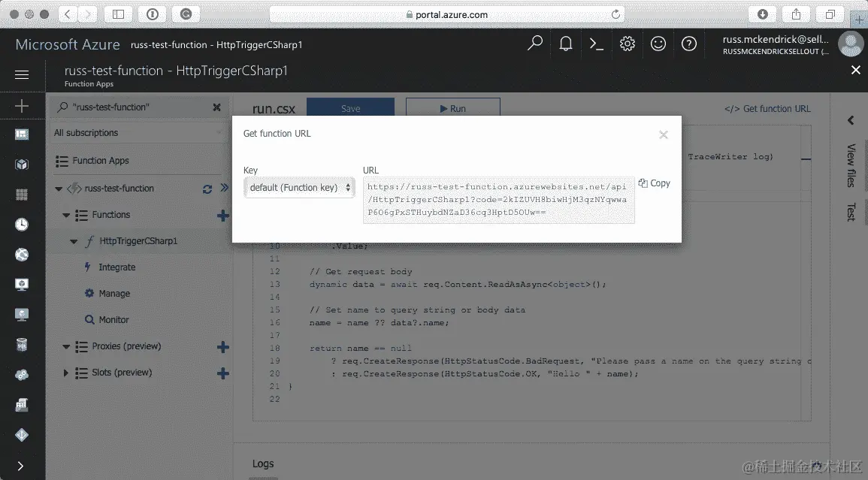Viewport: 868px width, 480px height.
Task: Open the Dashboard icon in left sidebar
Action: click(x=22, y=134)
